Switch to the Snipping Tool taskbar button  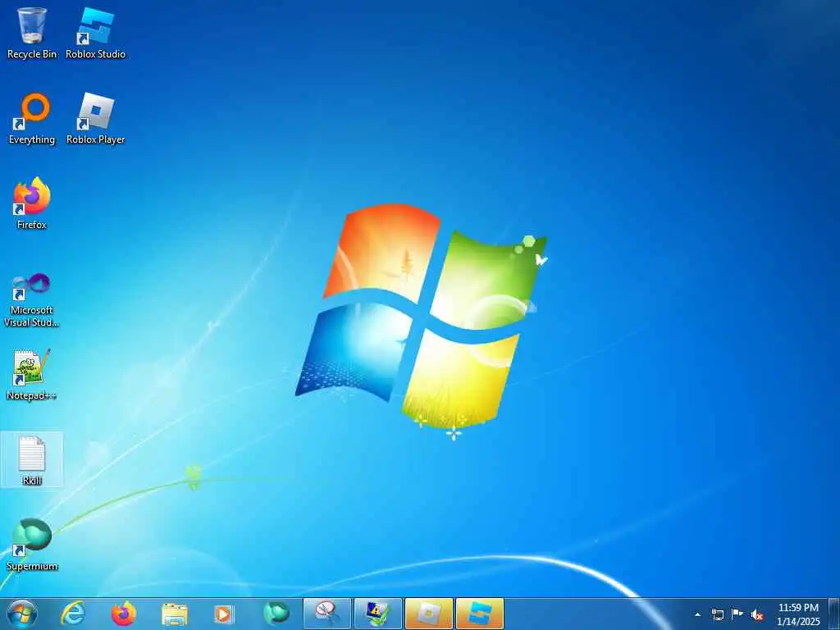tap(326, 614)
